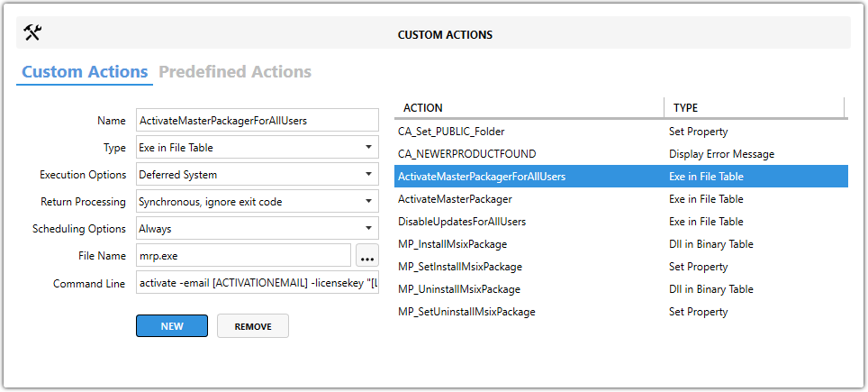Viewport: 868px width, 392px height.
Task: Open the Predefined Actions tab
Action: (235, 72)
